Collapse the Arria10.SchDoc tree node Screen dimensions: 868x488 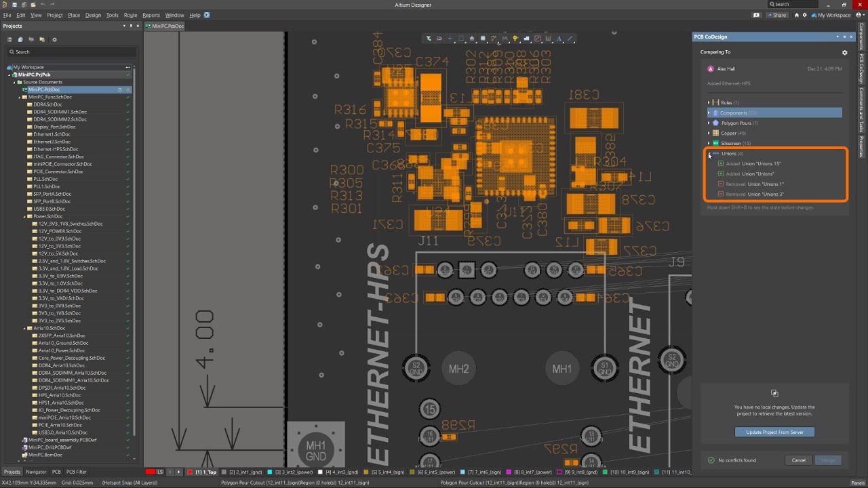coord(24,328)
